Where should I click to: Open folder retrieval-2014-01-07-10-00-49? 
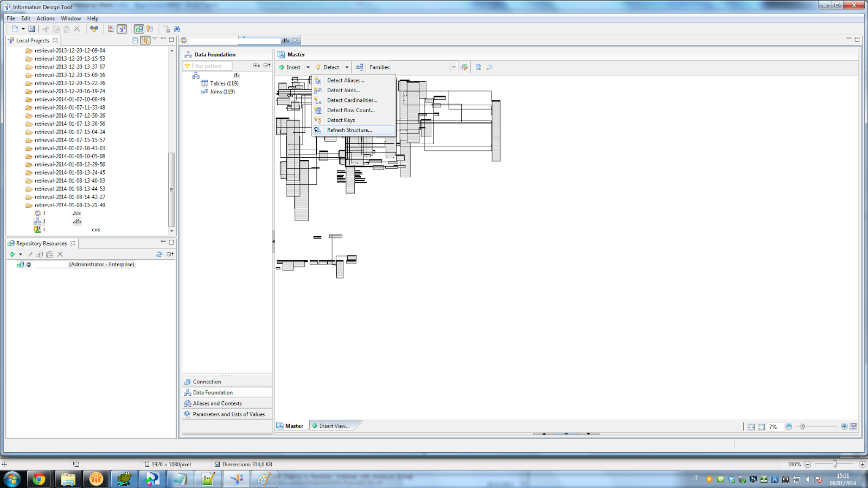pyautogui.click(x=66, y=99)
